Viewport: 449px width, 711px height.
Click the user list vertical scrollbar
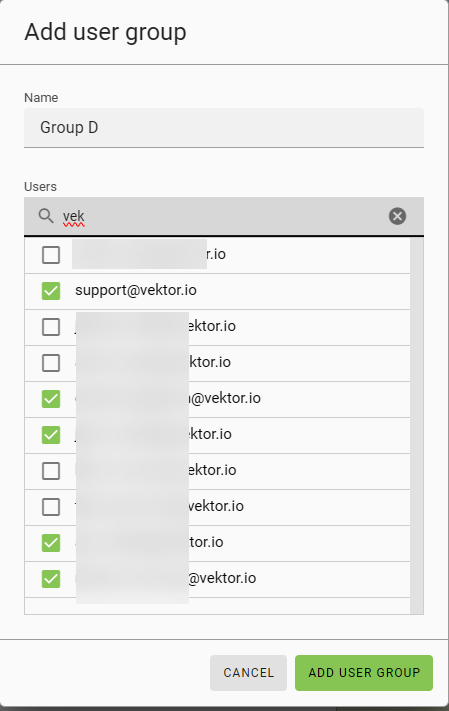tap(416, 426)
